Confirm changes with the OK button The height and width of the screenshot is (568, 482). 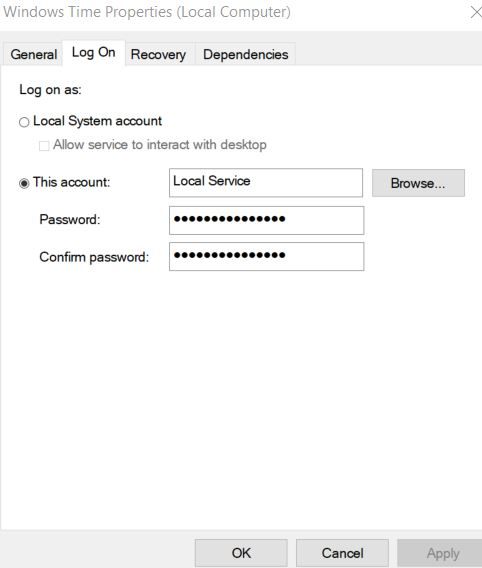click(241, 553)
